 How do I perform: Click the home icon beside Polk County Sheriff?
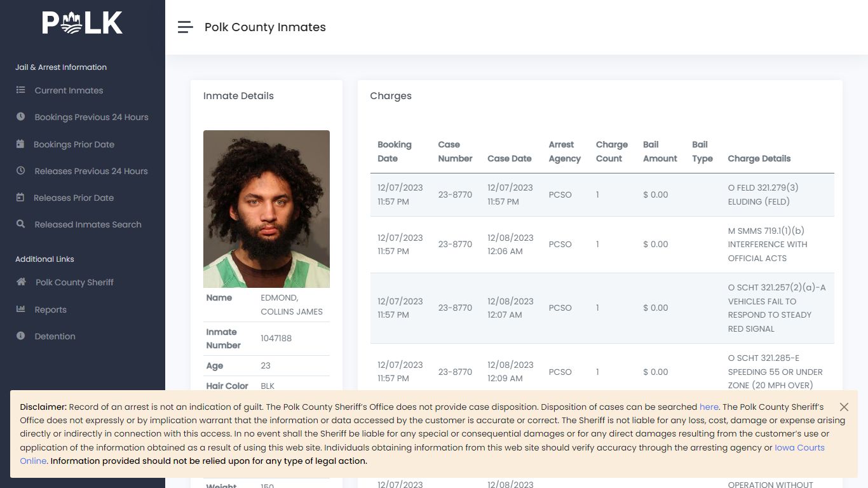(x=22, y=282)
